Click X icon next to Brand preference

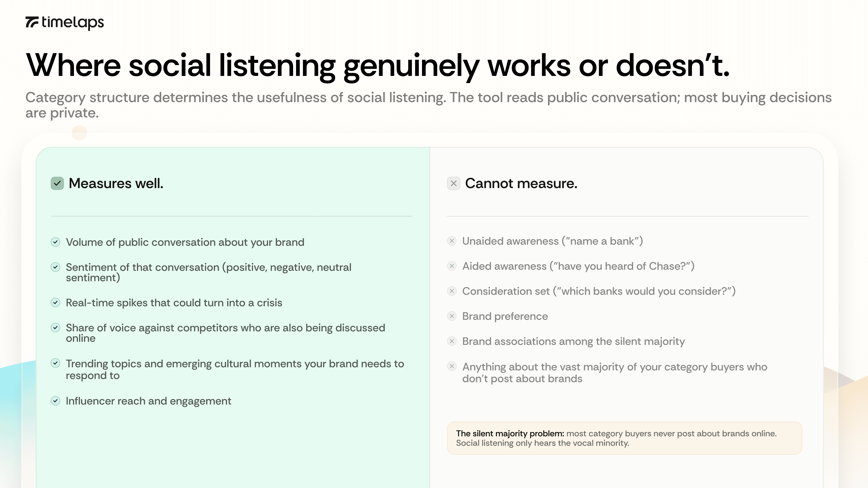[452, 316]
